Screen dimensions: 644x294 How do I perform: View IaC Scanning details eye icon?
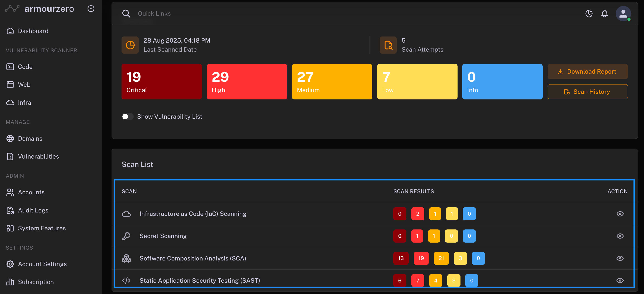620,214
